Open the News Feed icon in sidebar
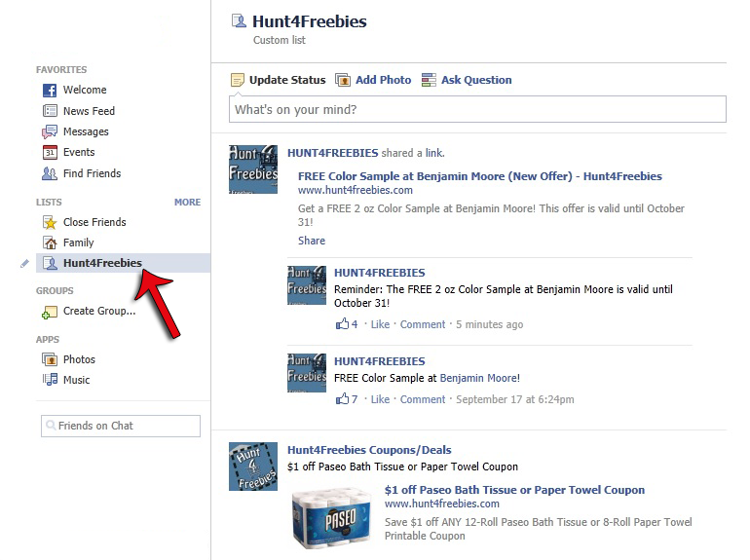This screenshot has height=560, width=750. (x=50, y=111)
